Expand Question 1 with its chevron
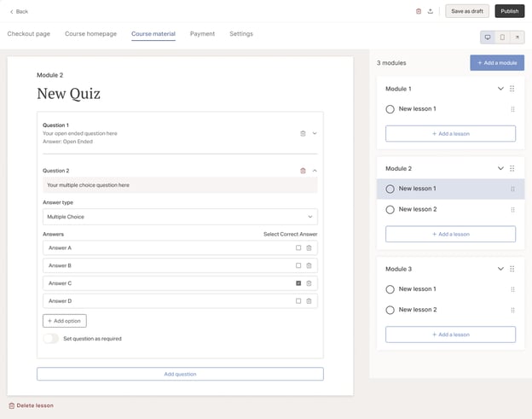Image resolution: width=532 pixels, height=419 pixels. [x=315, y=133]
